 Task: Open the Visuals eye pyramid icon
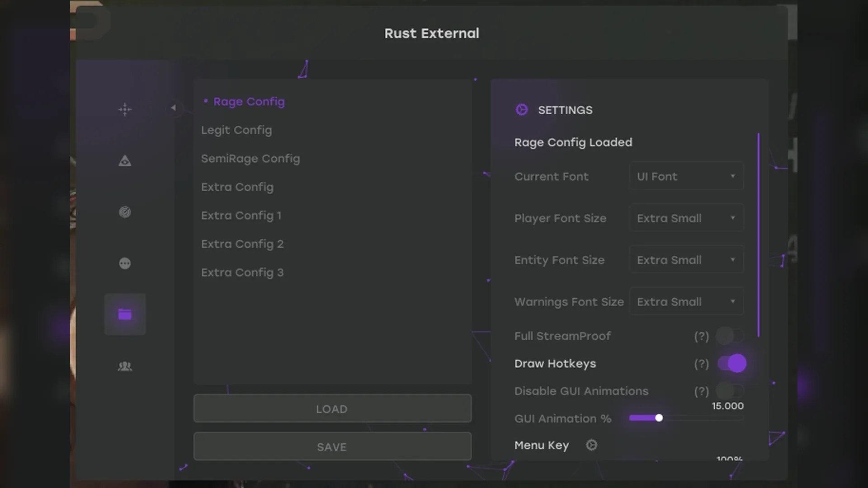[125, 161]
